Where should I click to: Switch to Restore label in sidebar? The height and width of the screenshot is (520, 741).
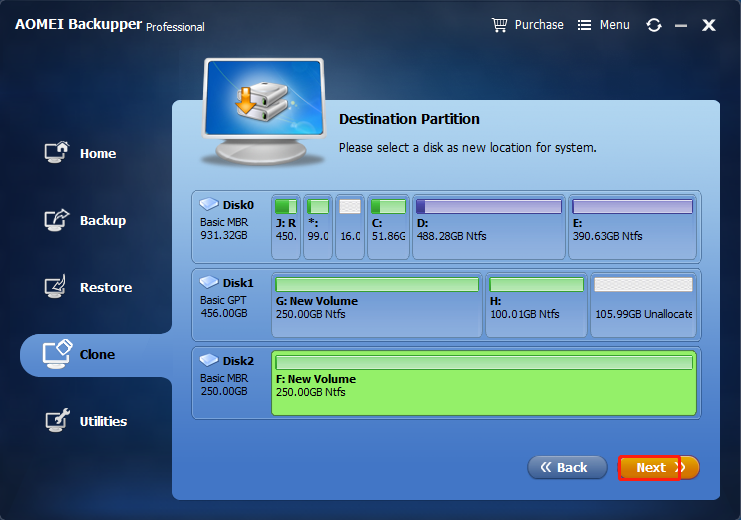pyautogui.click(x=106, y=287)
